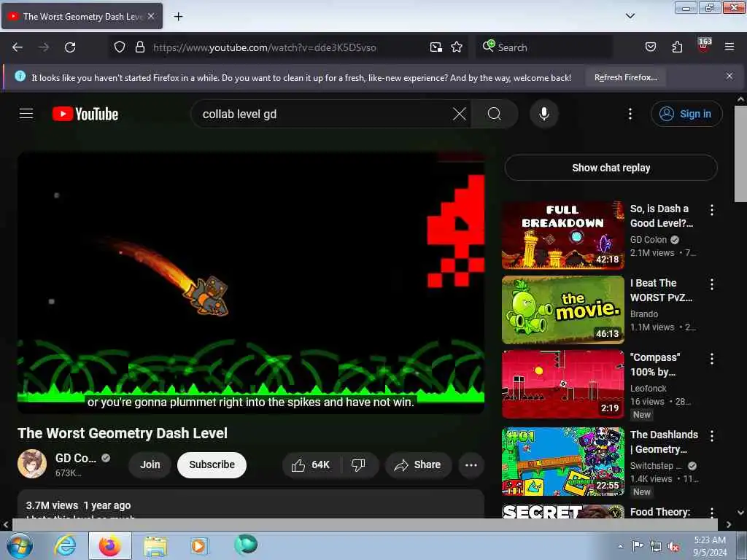Open options for Food Theory video
This screenshot has height=560, width=747.
click(712, 513)
